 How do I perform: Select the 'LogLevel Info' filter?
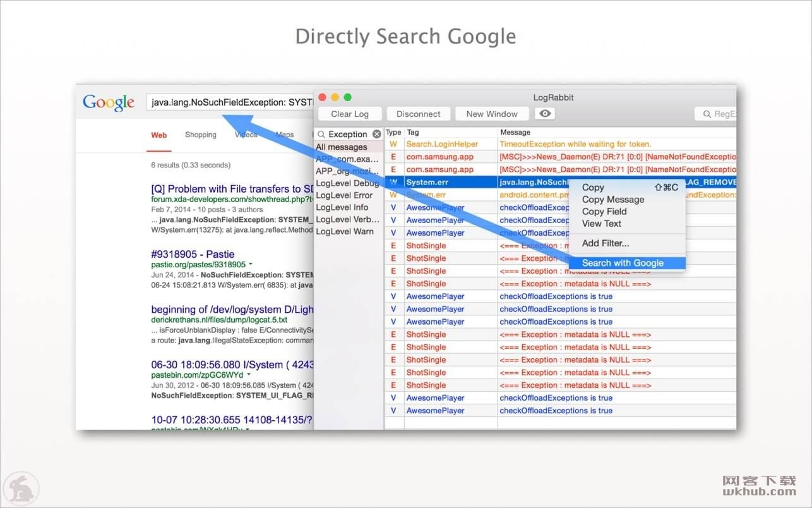[x=349, y=207]
